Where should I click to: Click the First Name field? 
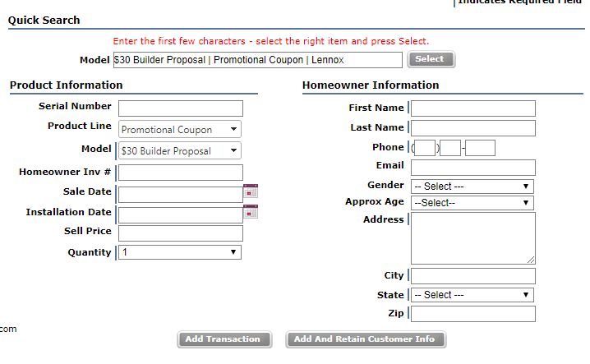(473, 108)
